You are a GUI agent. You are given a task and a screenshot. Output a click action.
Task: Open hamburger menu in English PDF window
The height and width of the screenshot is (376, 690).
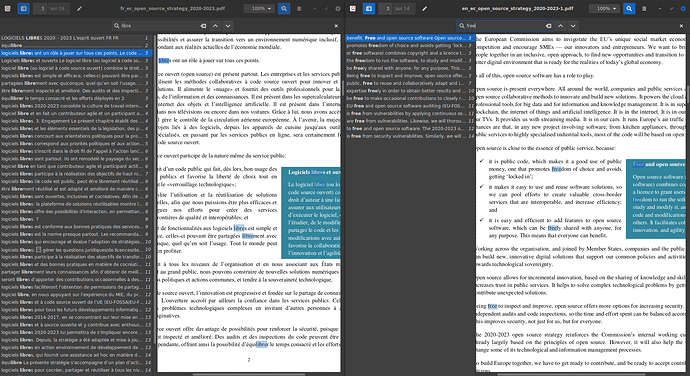(x=644, y=8)
